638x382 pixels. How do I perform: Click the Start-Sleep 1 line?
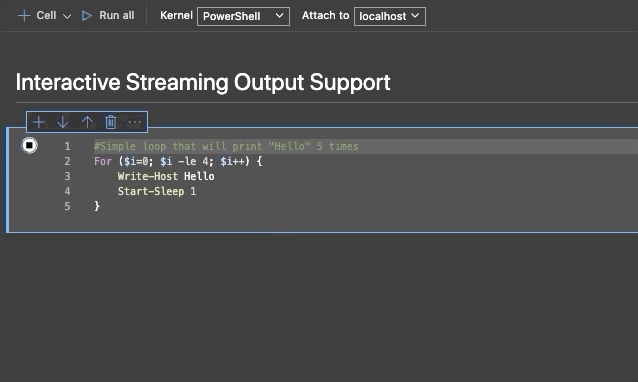157,192
